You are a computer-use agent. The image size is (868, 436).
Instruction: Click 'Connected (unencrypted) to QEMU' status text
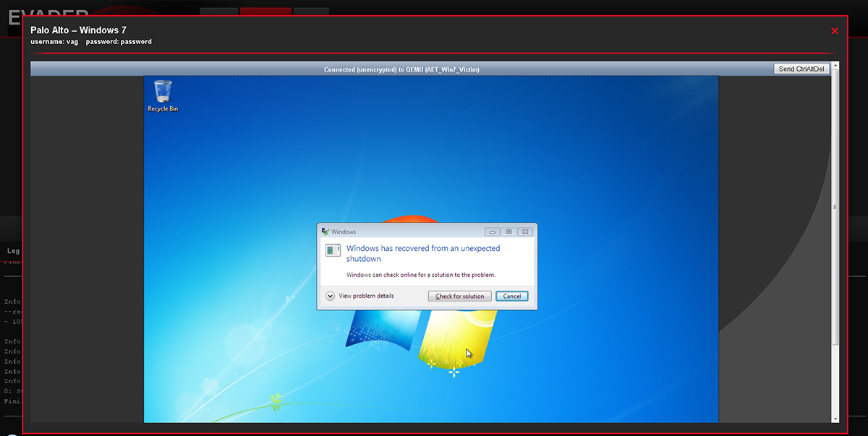pos(401,69)
